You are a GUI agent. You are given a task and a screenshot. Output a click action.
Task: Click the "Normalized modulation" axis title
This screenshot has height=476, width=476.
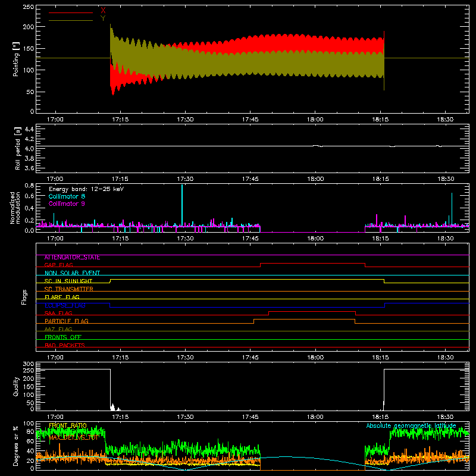click(15, 208)
